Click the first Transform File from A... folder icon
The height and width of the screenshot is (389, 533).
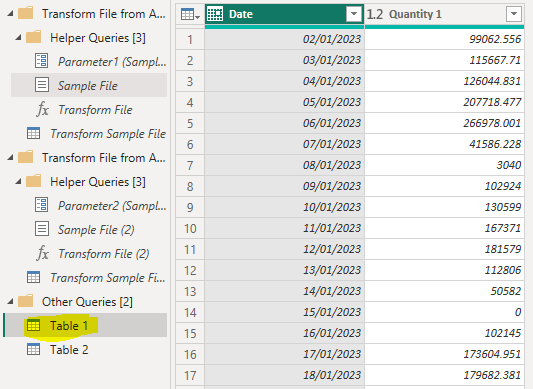tap(25, 13)
